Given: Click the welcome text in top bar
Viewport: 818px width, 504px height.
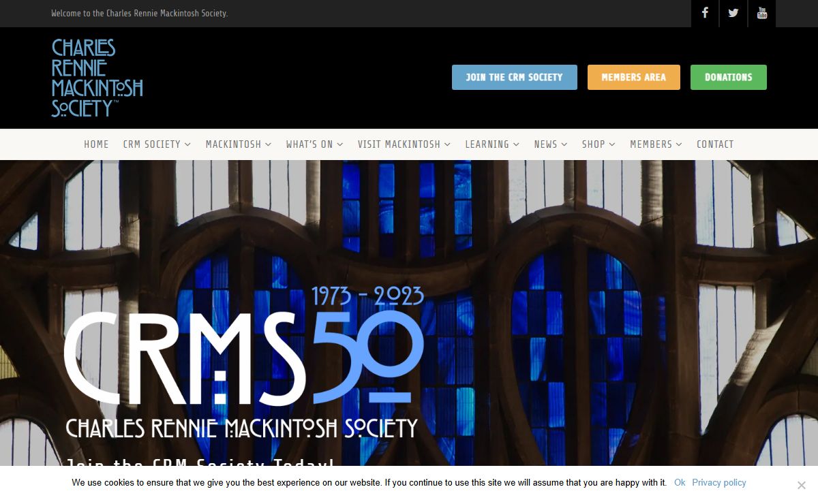Looking at the screenshot, I should (139, 13).
